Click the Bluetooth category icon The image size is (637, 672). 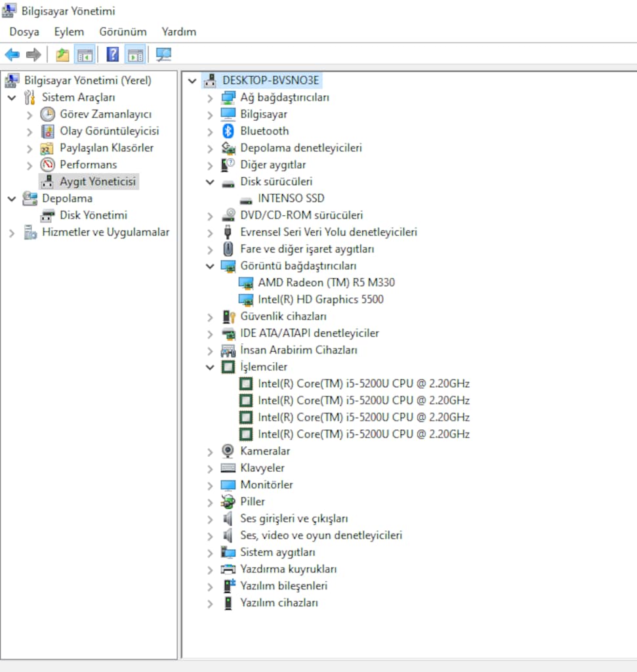228,131
